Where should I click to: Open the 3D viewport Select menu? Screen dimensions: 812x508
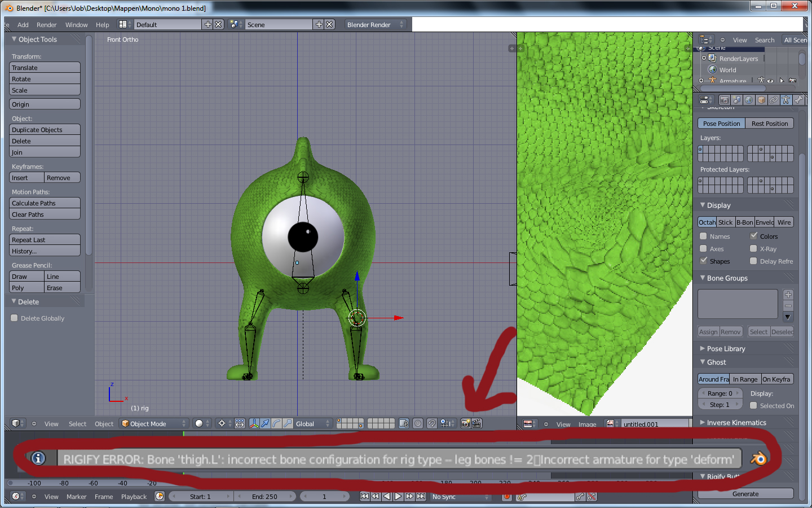pos(77,424)
